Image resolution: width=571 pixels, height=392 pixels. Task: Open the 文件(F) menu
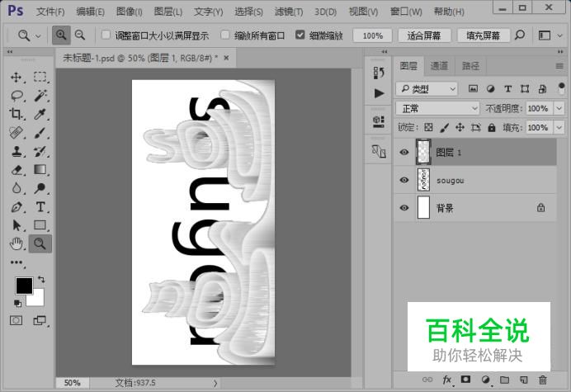pos(50,12)
